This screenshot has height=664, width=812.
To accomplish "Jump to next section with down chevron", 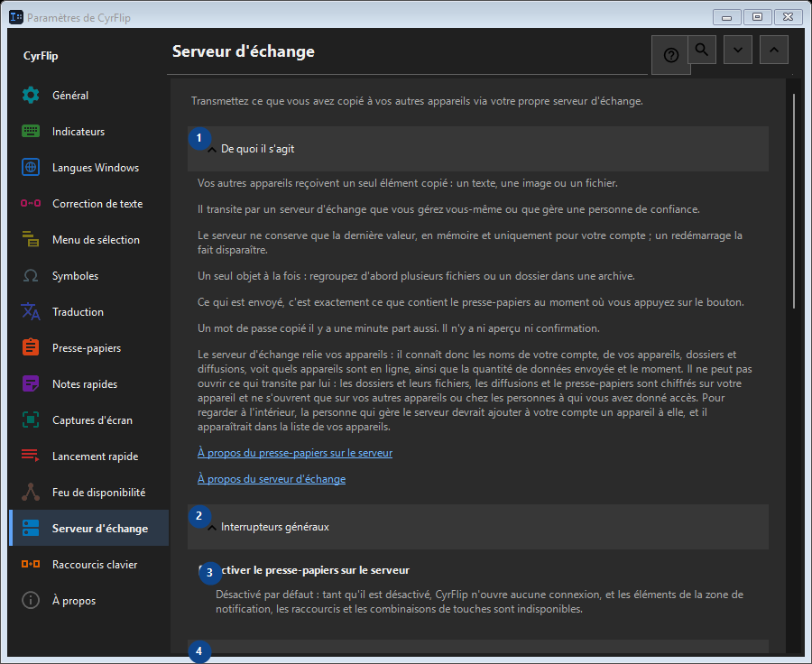I will pos(737,50).
